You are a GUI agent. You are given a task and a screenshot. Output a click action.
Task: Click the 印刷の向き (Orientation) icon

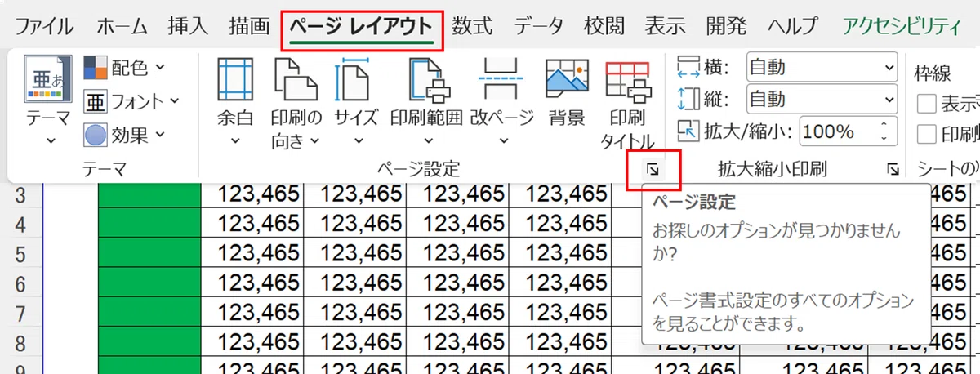pyautogui.click(x=296, y=80)
